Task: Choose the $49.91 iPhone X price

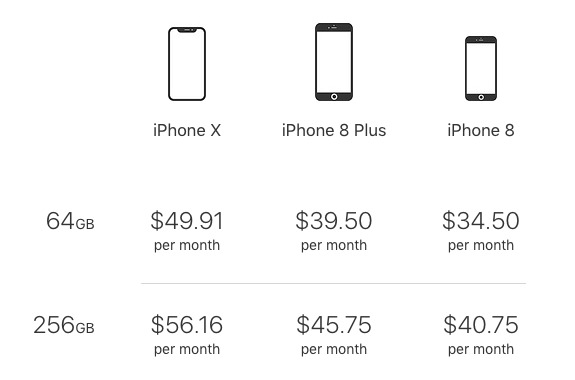Action: (187, 221)
